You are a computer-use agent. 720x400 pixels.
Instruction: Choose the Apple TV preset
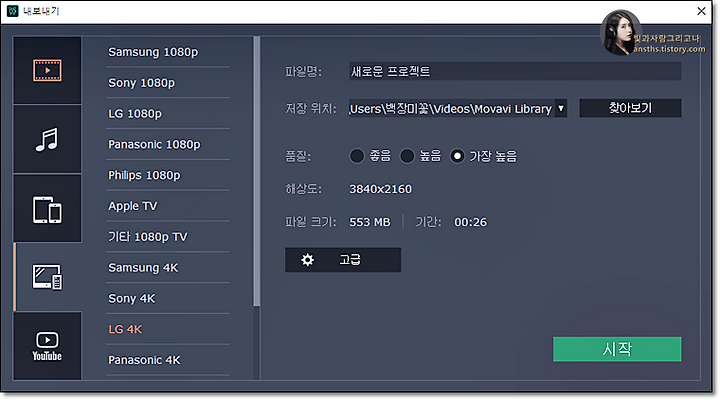[168, 206]
